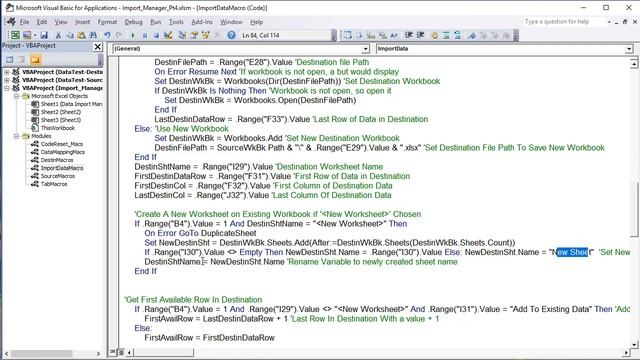640x360 pixels.
Task: Switch to Full Module View at bottom left
Action: [120, 352]
